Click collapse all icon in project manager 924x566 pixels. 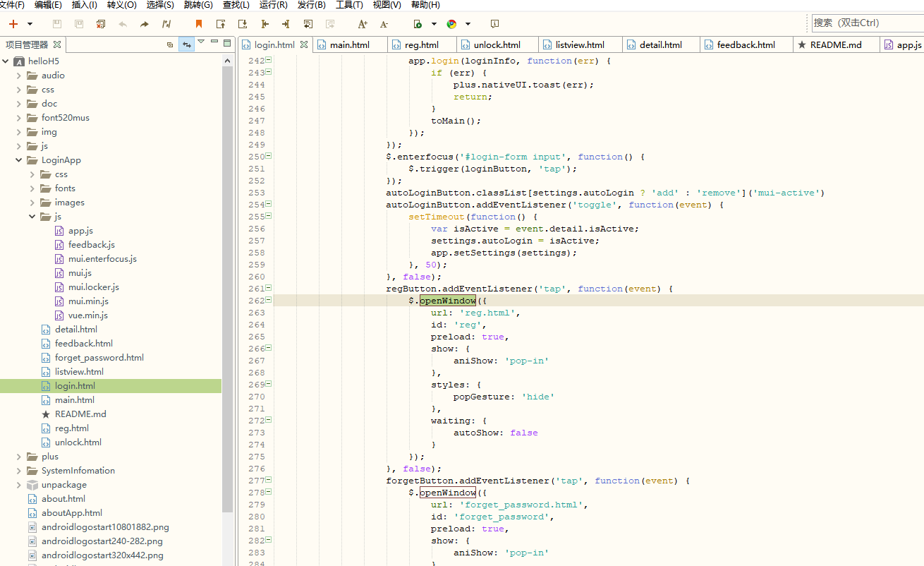coord(170,44)
